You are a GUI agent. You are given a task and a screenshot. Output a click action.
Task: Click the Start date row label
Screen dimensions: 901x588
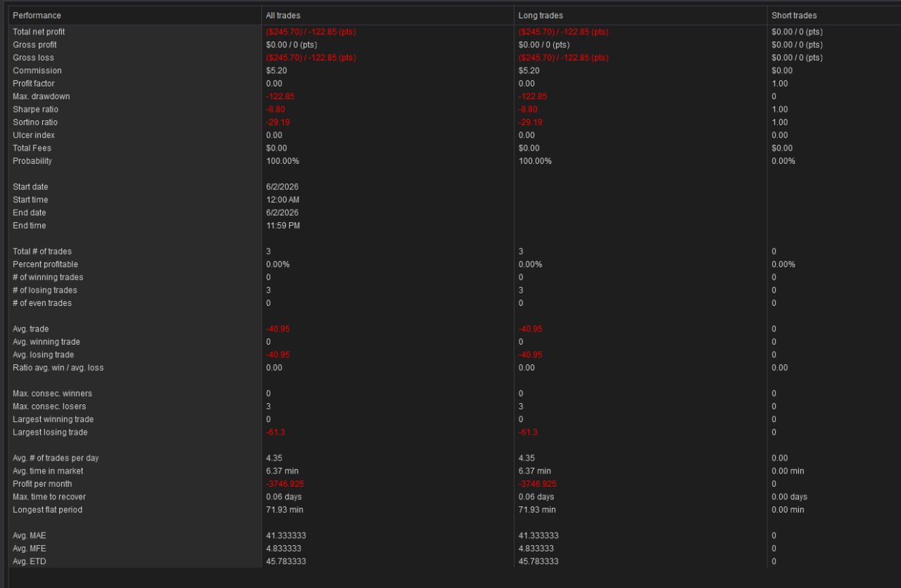(x=30, y=187)
